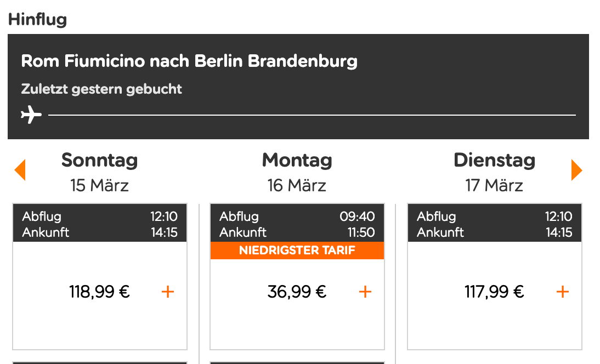The width and height of the screenshot is (600, 364).
Task: Click the plus icon beside 117,99 €
Action: 563,292
